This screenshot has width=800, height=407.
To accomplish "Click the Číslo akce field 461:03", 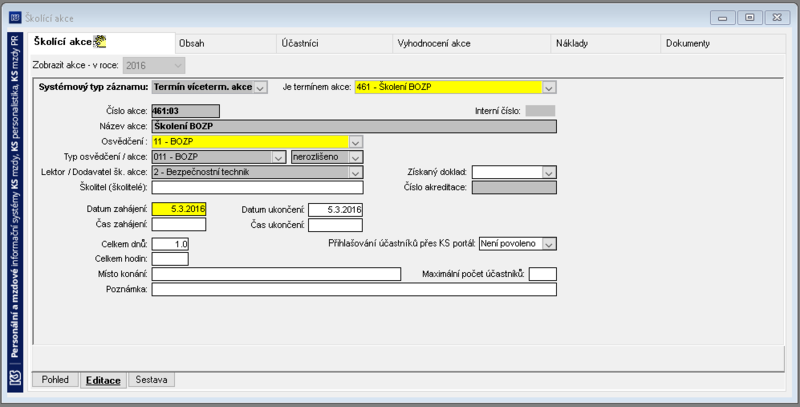I will pyautogui.click(x=186, y=111).
